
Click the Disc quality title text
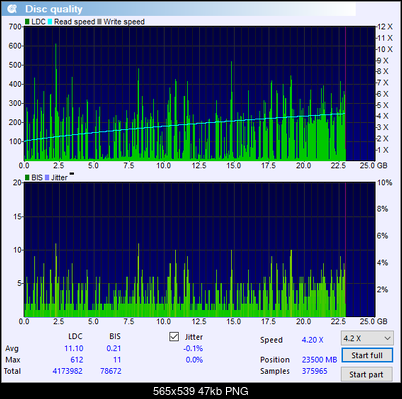54,9
